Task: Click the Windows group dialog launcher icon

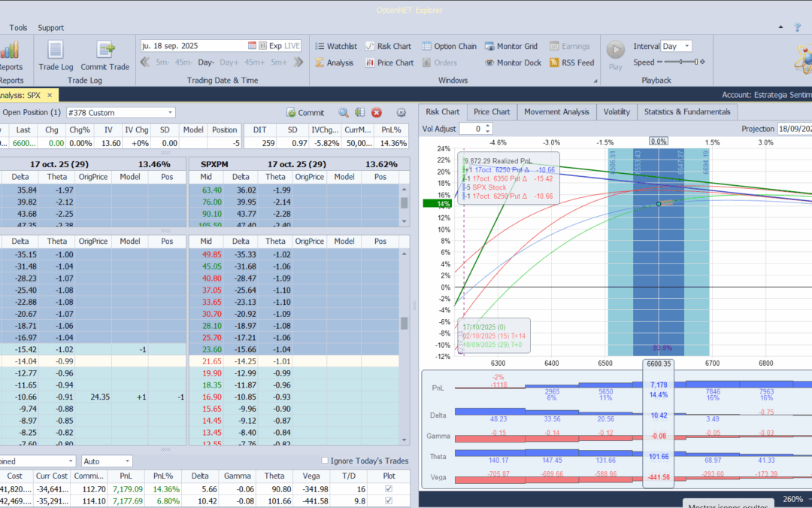Action: [x=595, y=81]
